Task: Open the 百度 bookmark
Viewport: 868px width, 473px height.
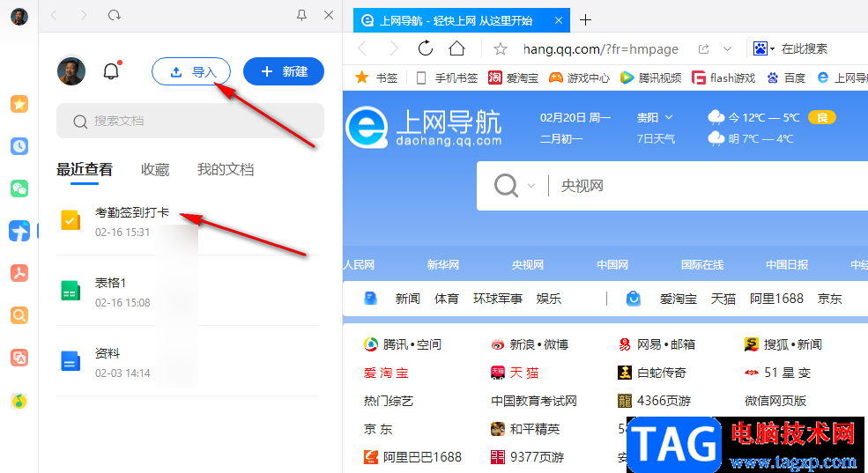Action: click(786, 78)
